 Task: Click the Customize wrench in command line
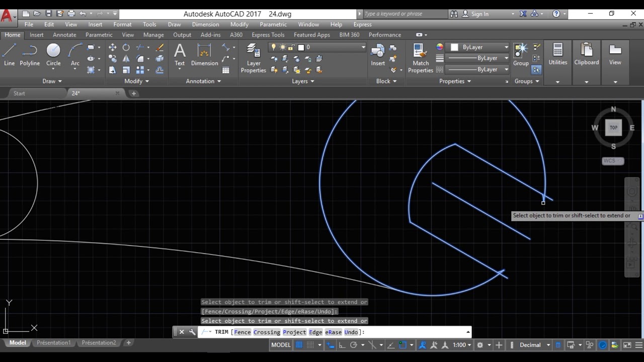click(192, 332)
